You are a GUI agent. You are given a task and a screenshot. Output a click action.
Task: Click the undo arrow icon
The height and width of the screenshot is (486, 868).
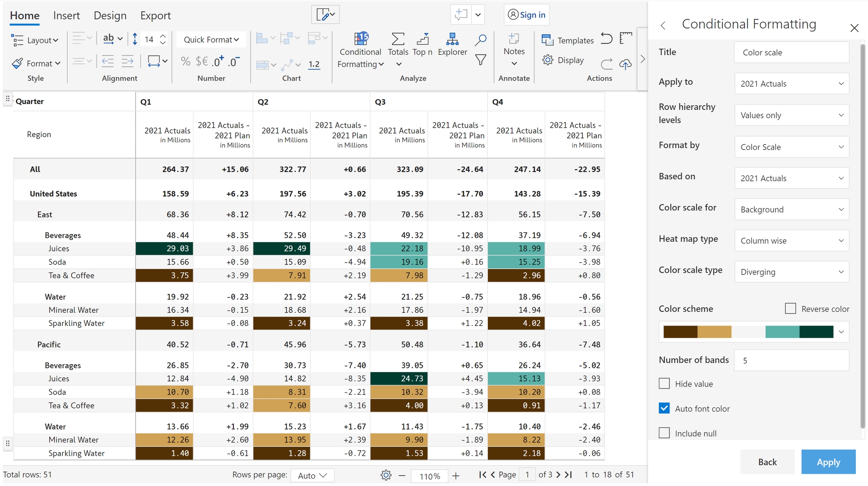pyautogui.click(x=606, y=39)
